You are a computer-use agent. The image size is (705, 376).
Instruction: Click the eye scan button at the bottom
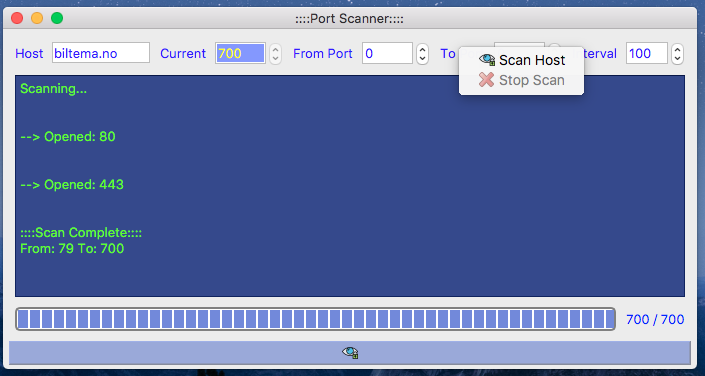pos(350,353)
